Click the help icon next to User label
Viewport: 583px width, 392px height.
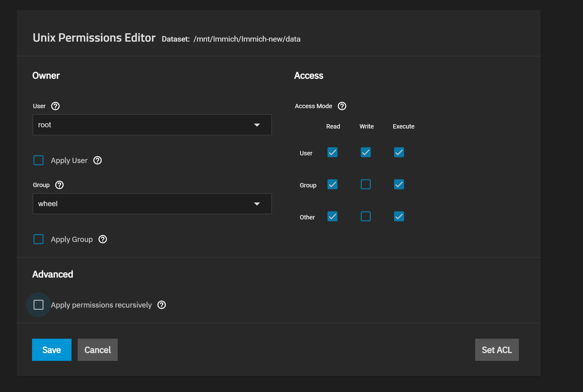(x=55, y=106)
